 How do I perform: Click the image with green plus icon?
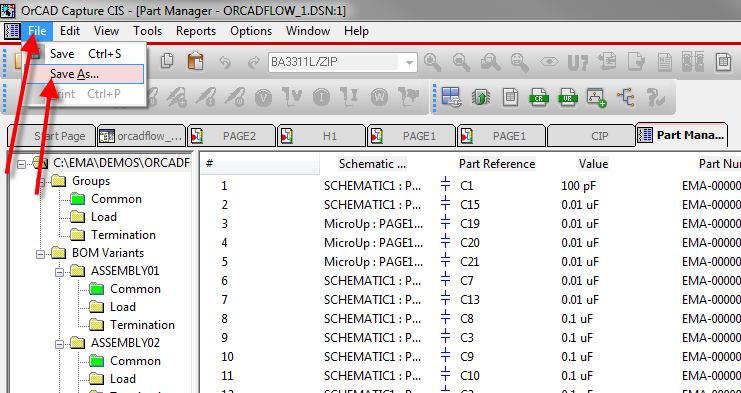tap(597, 97)
